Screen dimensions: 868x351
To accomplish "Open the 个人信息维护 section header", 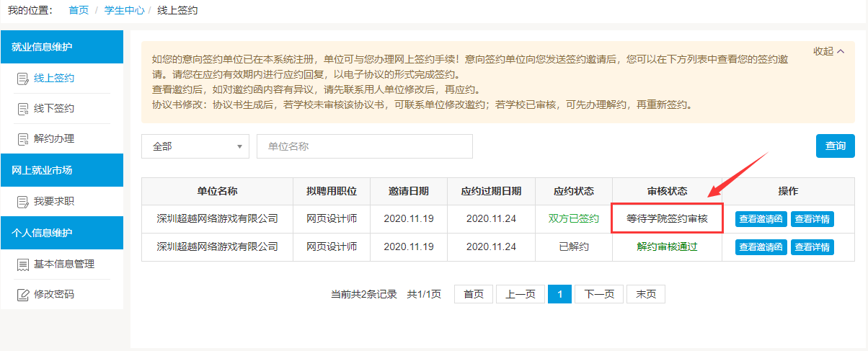I will pos(62,233).
